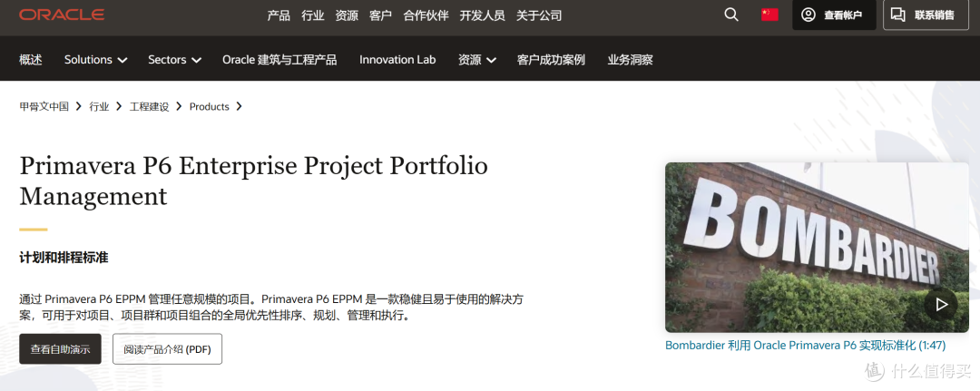980x391 pixels.
Task: Click the Primavera P6 Enterprise heading
Action: tap(253, 181)
